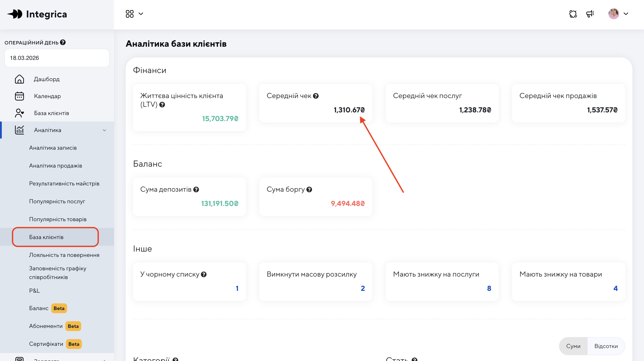
Task: Click the База клієнтів person-heart icon
Action: click(x=19, y=113)
